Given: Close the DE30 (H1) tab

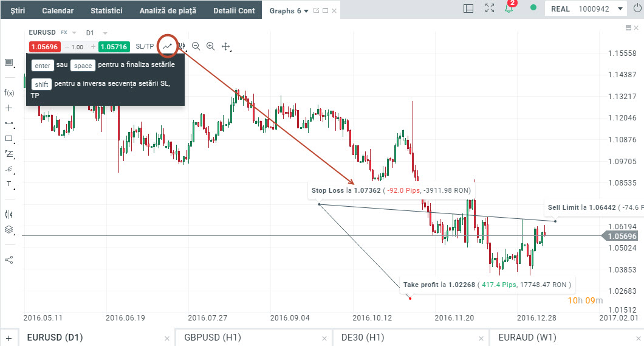Looking at the screenshot, I should click(x=481, y=339).
